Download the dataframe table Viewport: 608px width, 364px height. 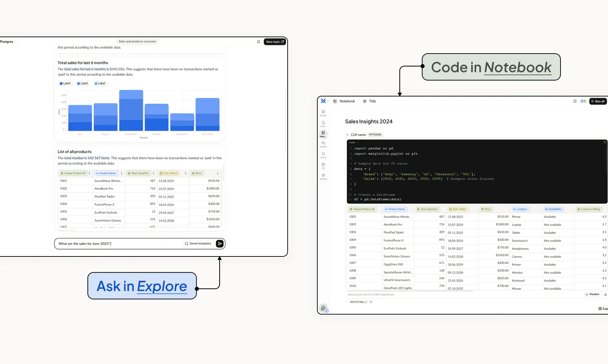[605, 294]
